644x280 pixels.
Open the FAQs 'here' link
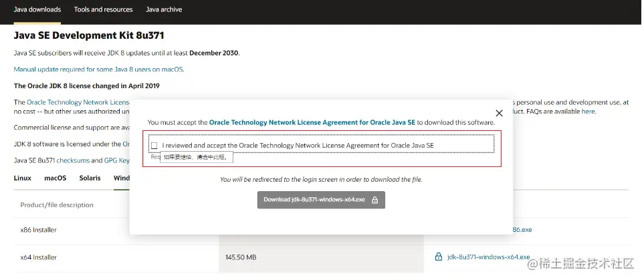click(x=588, y=111)
